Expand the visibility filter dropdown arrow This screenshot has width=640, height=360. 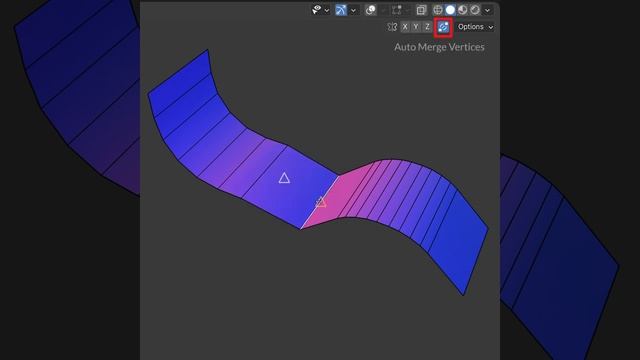coord(327,10)
